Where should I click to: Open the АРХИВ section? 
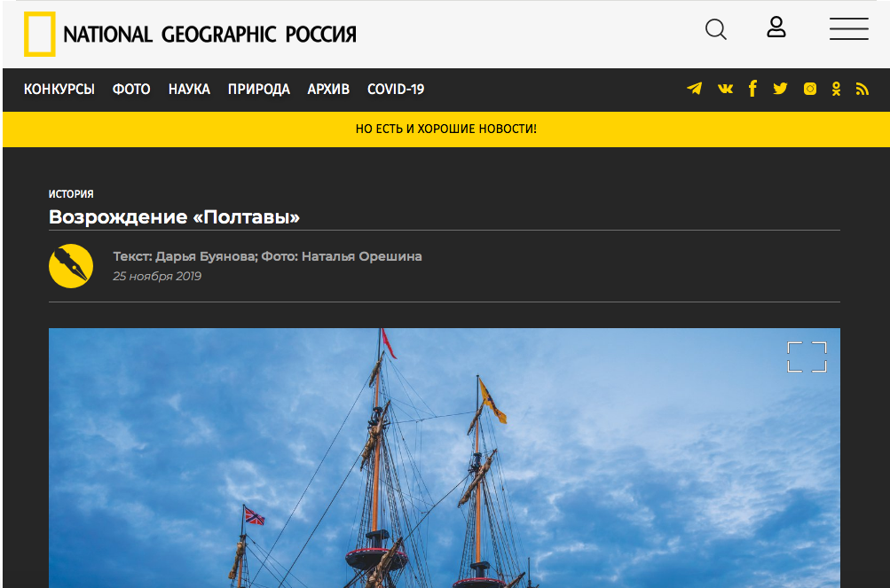[x=327, y=89]
